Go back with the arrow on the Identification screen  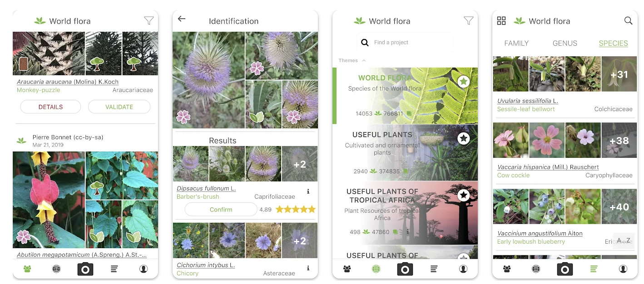click(182, 19)
